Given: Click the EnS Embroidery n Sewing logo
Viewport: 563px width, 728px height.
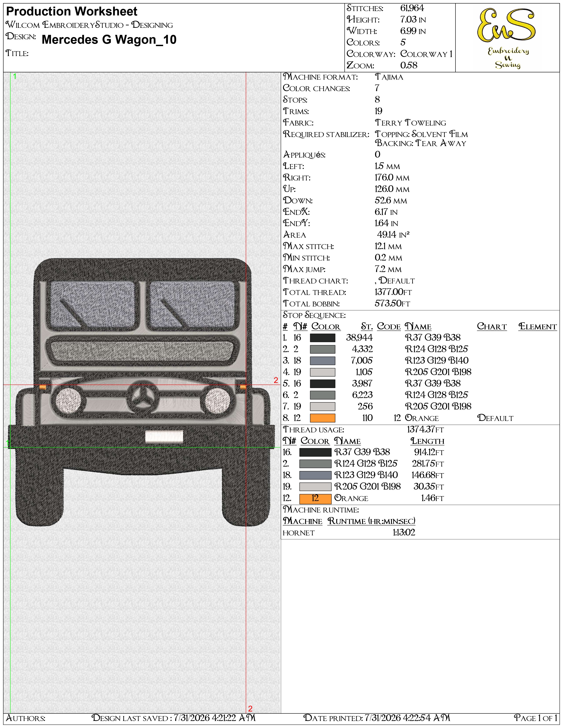Looking at the screenshot, I should (x=507, y=38).
